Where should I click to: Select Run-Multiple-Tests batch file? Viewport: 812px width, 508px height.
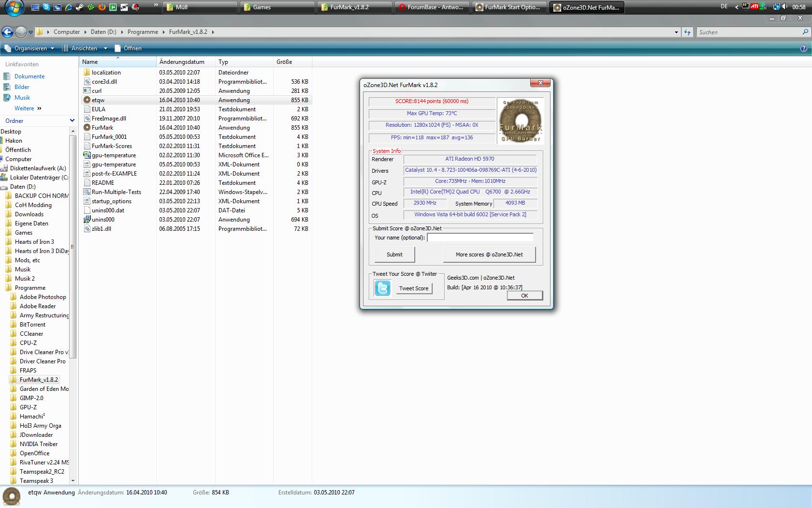[x=116, y=192]
